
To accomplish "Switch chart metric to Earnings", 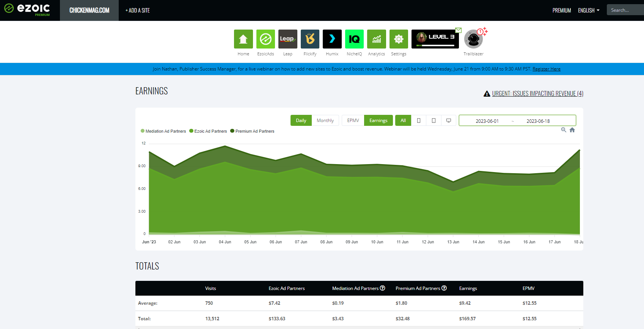I will click(379, 121).
